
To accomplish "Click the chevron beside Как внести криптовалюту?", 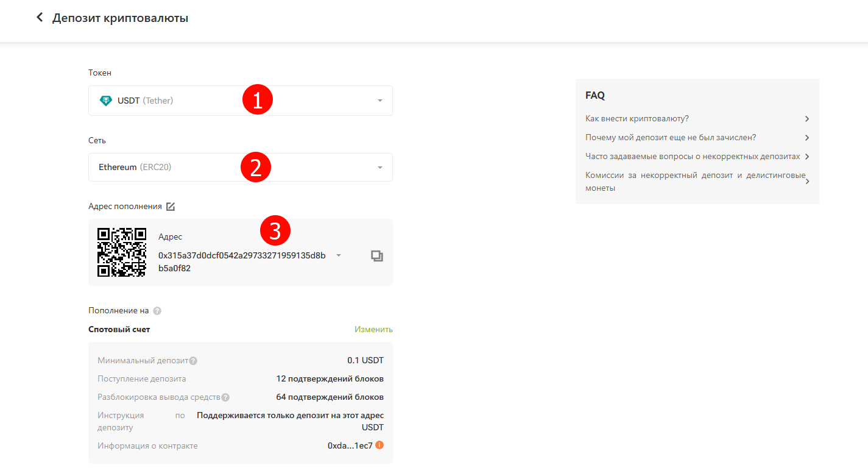I will pos(806,119).
